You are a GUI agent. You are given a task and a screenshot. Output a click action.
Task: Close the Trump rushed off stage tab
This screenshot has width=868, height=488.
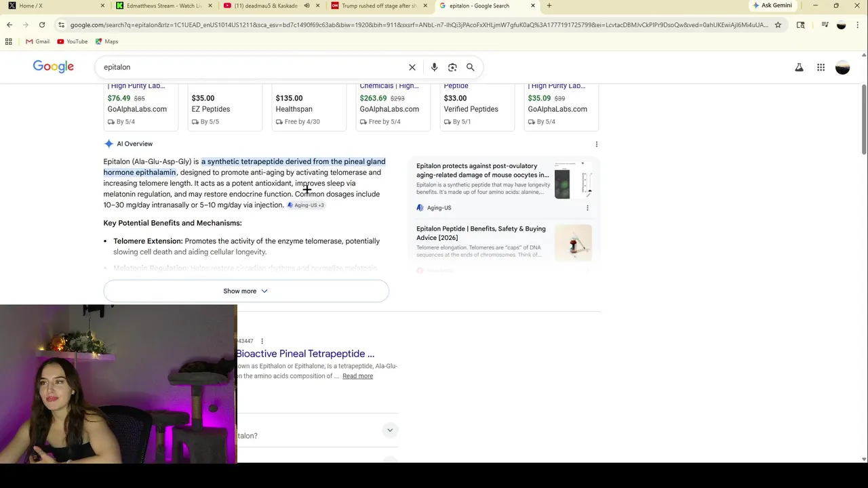point(425,5)
